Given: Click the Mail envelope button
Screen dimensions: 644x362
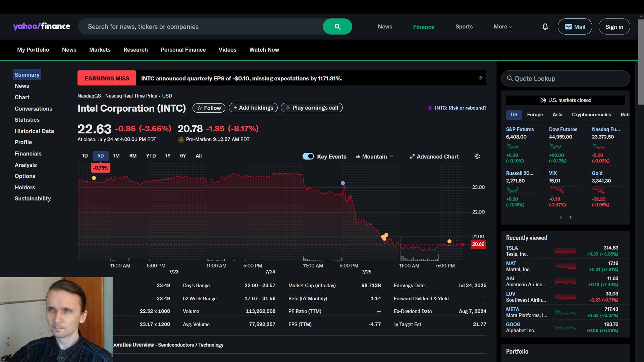Looking at the screenshot, I should [x=575, y=26].
